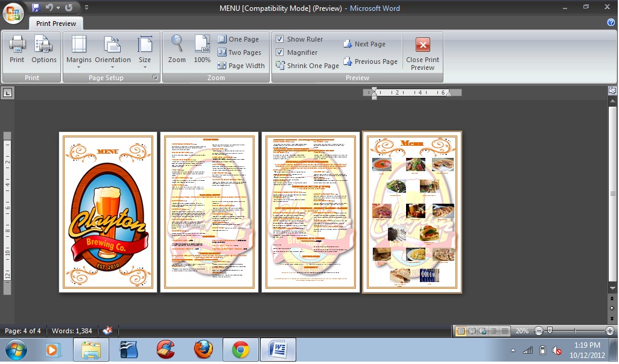Viewport: 619px width, 364px height.
Task: Click the fourth page thumbnail with food photos
Action: point(412,212)
